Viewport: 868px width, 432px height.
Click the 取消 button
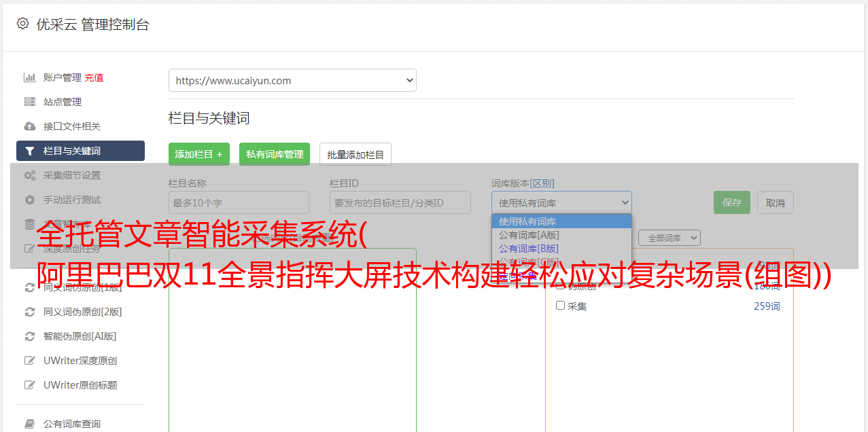pos(776,202)
